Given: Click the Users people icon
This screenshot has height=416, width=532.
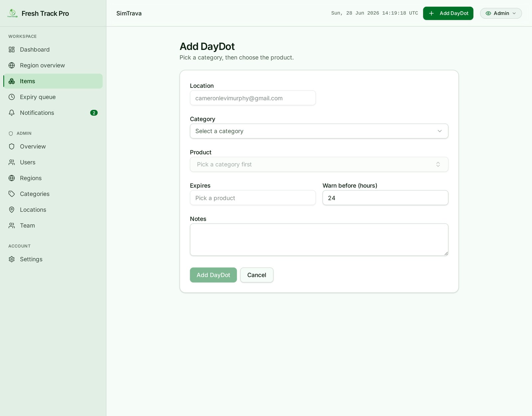Looking at the screenshot, I should tap(12, 162).
